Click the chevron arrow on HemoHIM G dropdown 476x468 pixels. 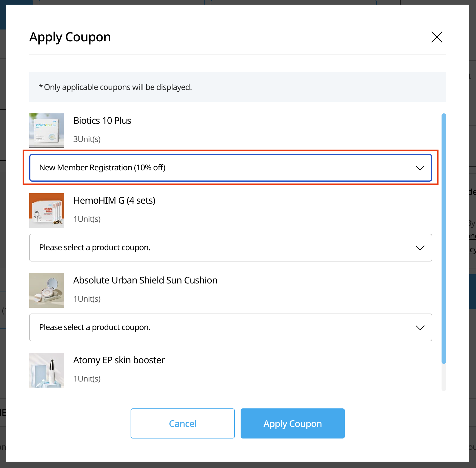[x=420, y=248]
